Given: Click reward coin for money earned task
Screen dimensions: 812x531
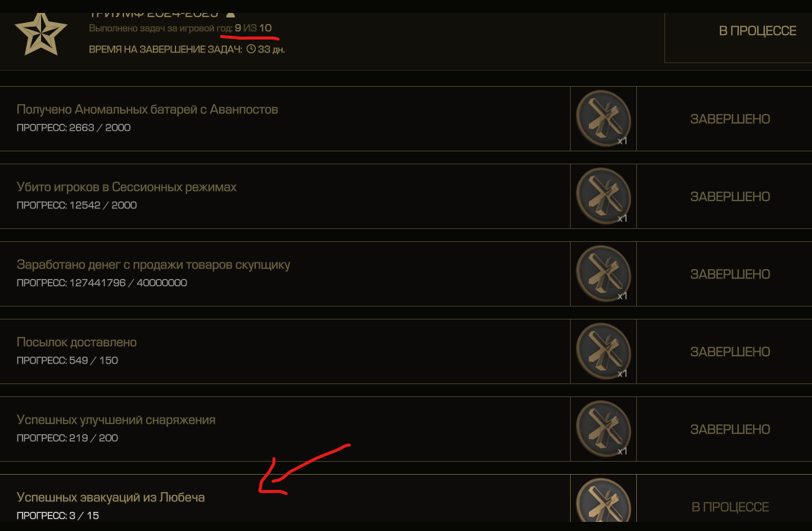Looking at the screenshot, I should [x=603, y=274].
